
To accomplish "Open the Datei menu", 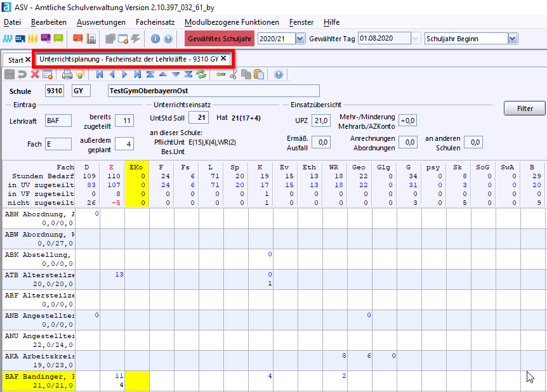I will click(12, 22).
